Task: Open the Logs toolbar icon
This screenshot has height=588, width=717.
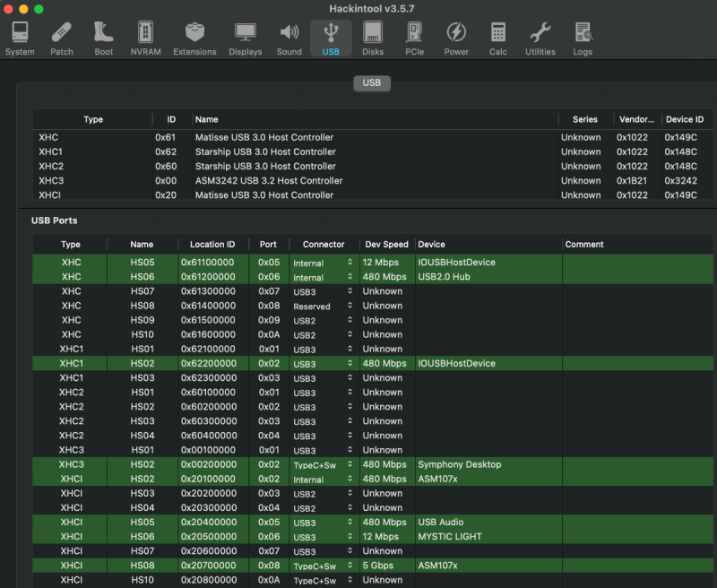Action: pyautogui.click(x=583, y=38)
